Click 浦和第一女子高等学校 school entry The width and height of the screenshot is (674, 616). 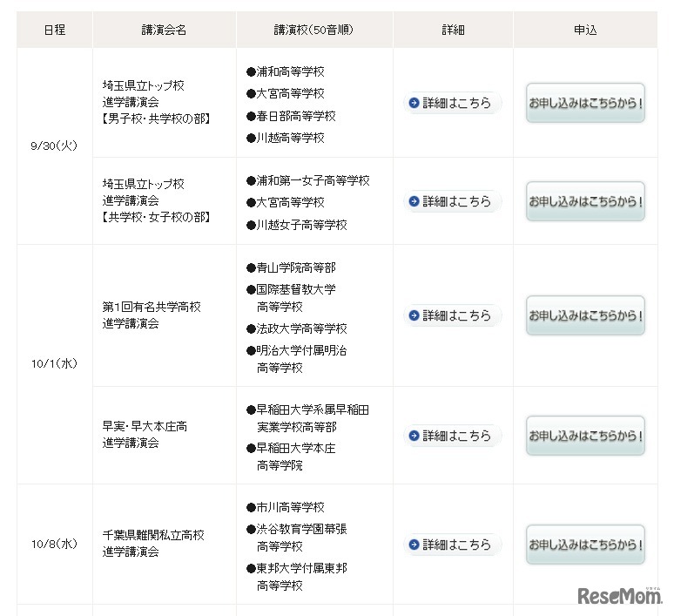308,180
